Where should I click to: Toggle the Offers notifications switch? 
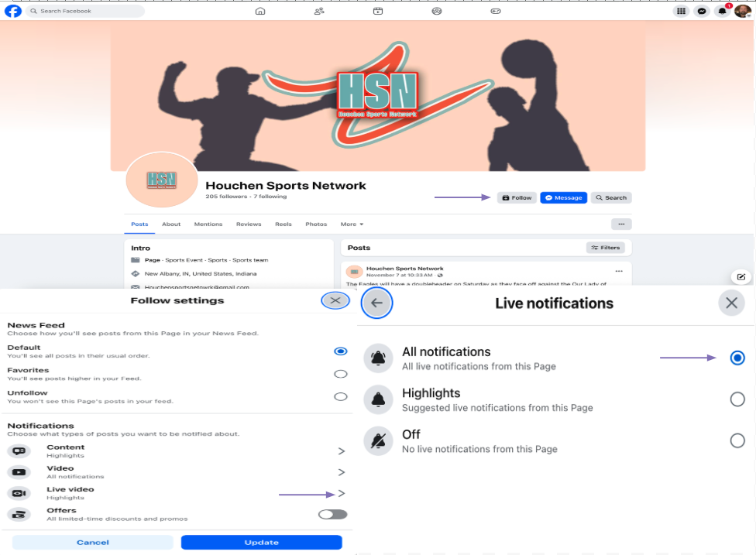pos(333,514)
